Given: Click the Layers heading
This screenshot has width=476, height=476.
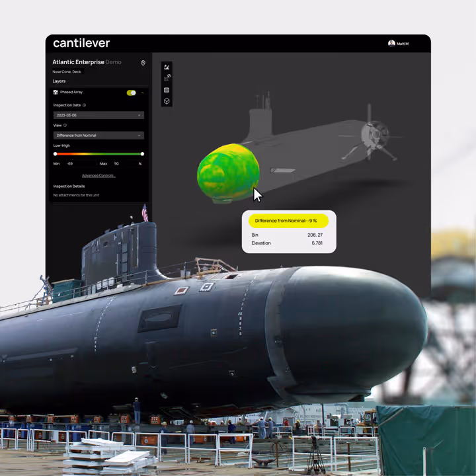Looking at the screenshot, I should [x=59, y=81].
